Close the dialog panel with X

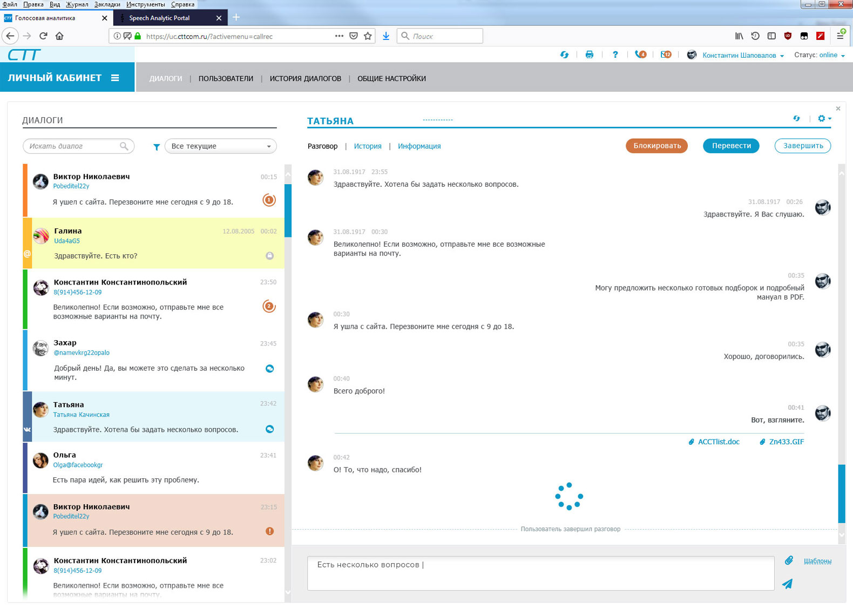pyautogui.click(x=838, y=109)
